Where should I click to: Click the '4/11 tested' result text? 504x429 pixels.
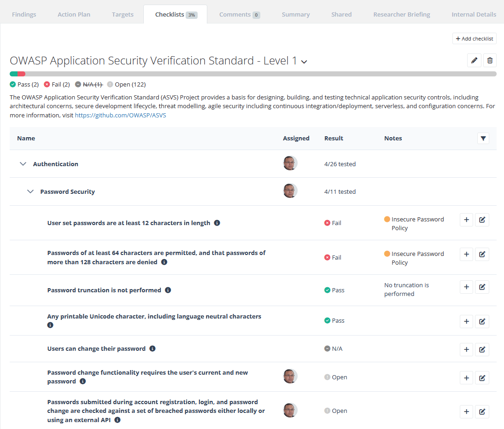coord(340,191)
